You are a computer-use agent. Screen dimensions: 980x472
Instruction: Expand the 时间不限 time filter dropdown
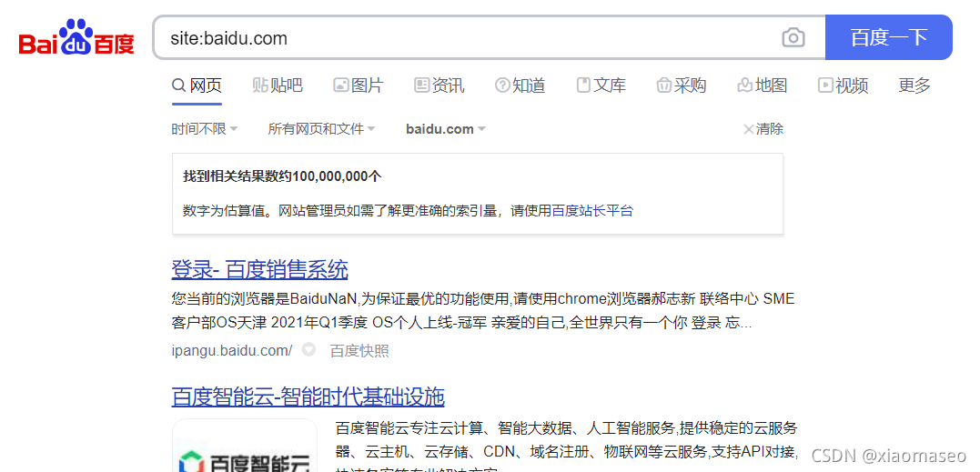click(205, 129)
